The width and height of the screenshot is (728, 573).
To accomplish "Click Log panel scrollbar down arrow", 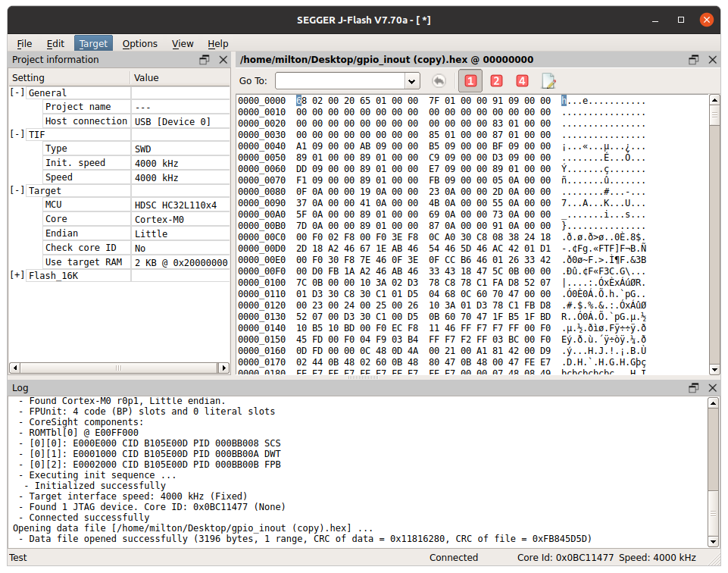I will click(713, 541).
